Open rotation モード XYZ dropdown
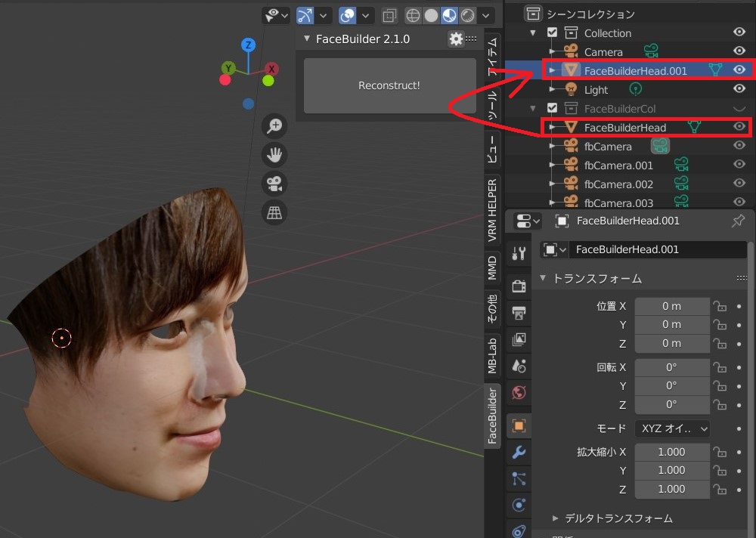The width and height of the screenshot is (756, 538). pyautogui.click(x=672, y=428)
